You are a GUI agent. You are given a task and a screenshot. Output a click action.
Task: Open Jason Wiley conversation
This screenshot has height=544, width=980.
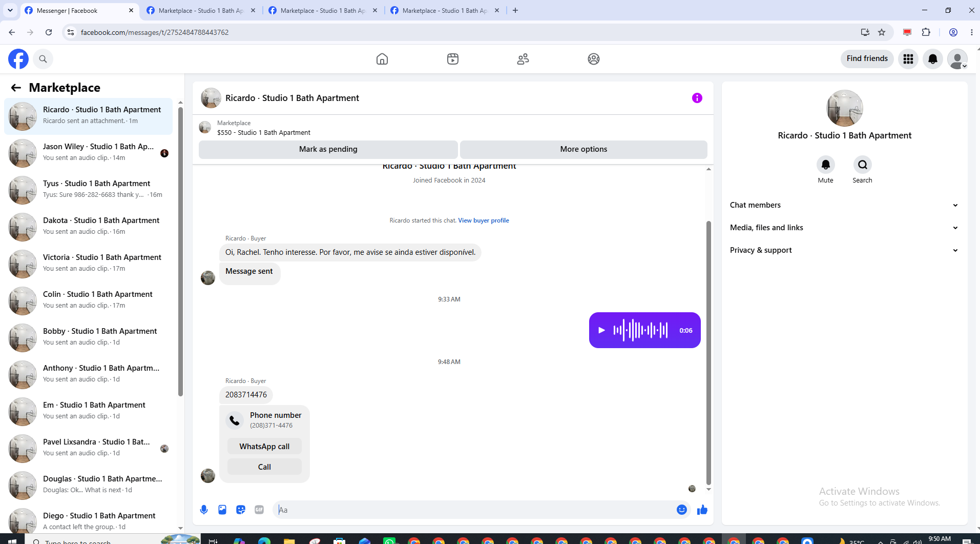pyautogui.click(x=88, y=153)
